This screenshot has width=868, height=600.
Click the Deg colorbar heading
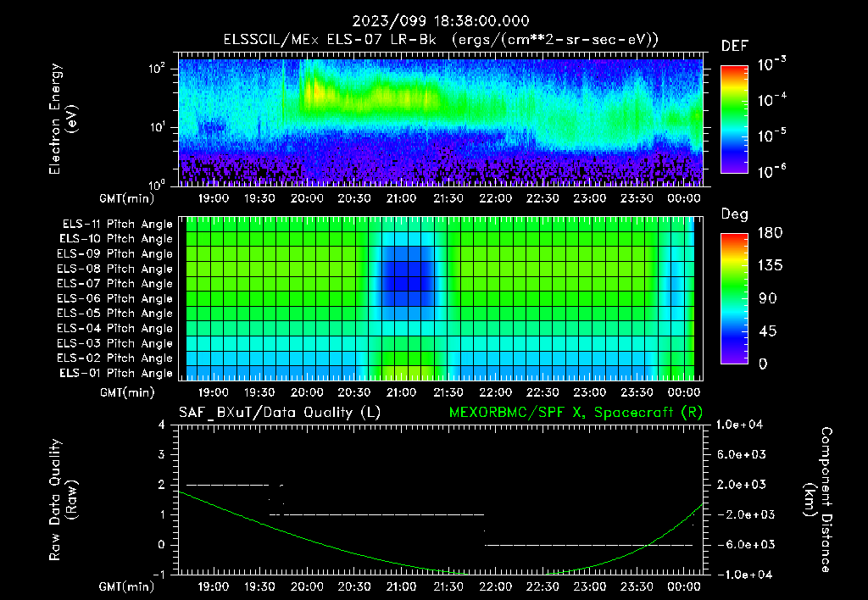(735, 214)
